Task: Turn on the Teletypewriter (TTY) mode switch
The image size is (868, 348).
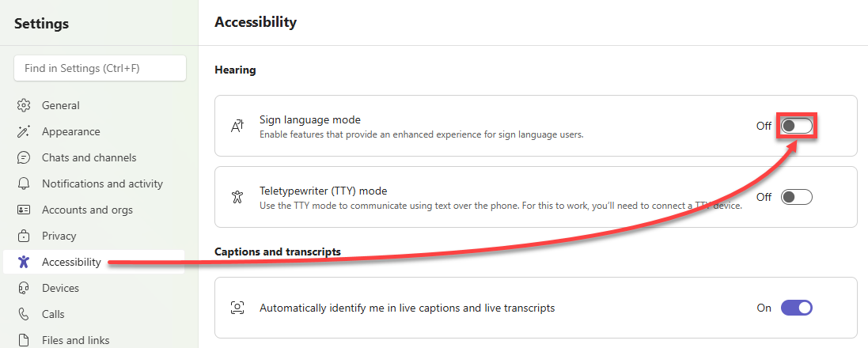Action: [x=796, y=197]
